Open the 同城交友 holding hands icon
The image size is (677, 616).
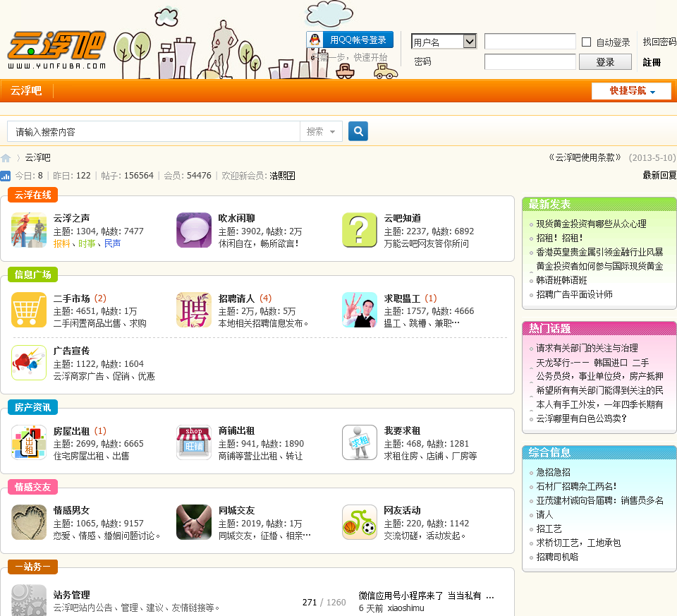[194, 522]
